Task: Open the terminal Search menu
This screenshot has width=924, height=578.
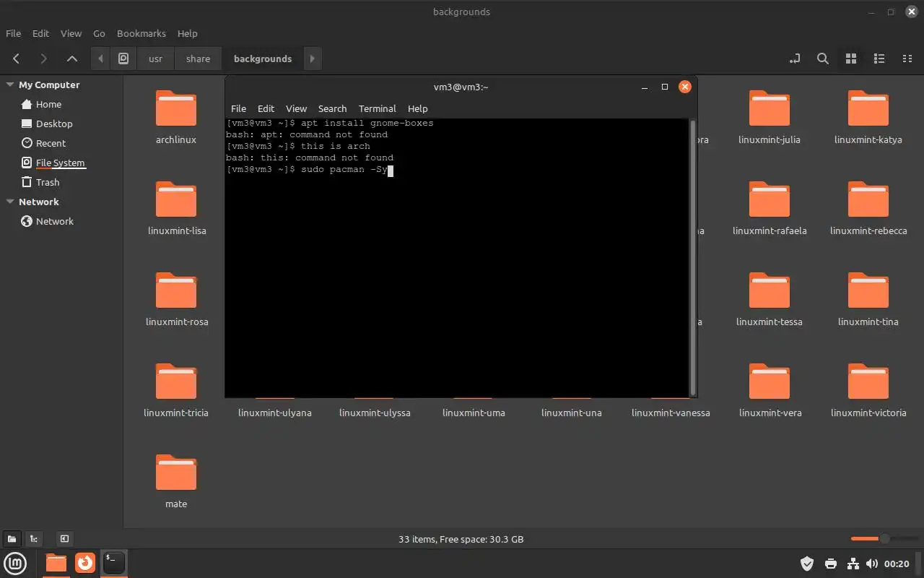Action: pyautogui.click(x=332, y=108)
